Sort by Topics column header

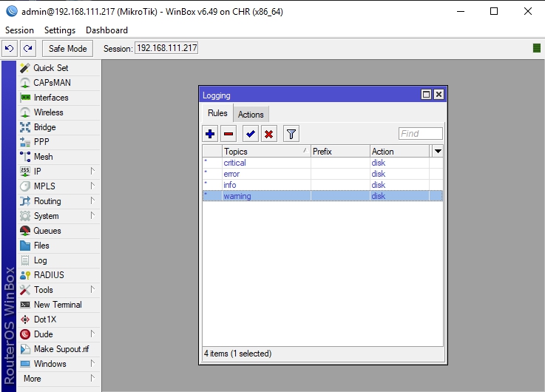tap(266, 152)
